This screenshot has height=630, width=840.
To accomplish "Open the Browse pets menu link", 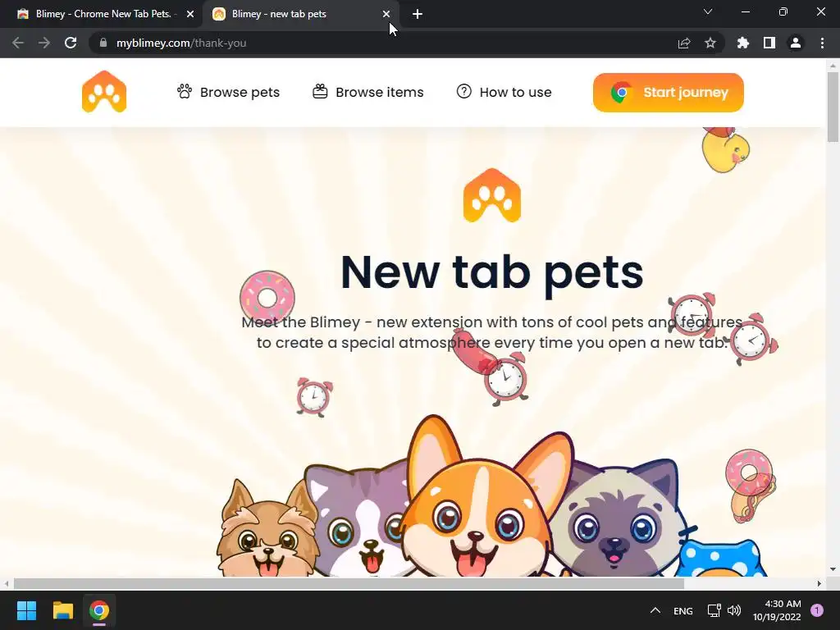I will point(228,92).
